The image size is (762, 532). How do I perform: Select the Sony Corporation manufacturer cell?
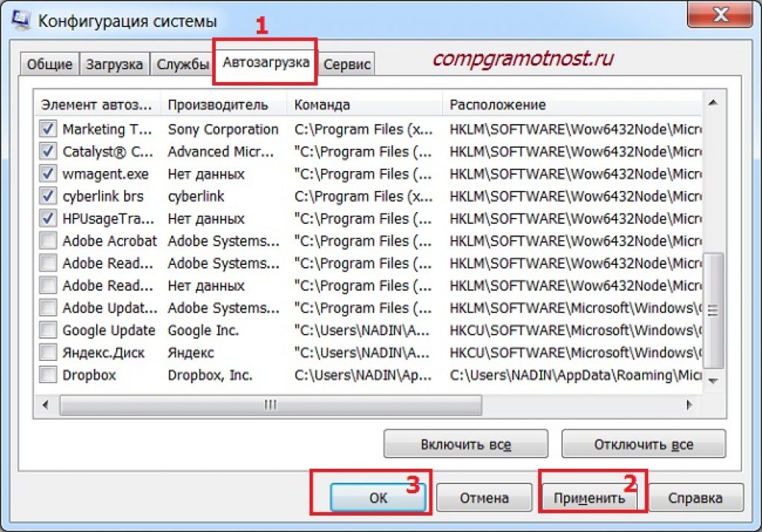coord(223,129)
